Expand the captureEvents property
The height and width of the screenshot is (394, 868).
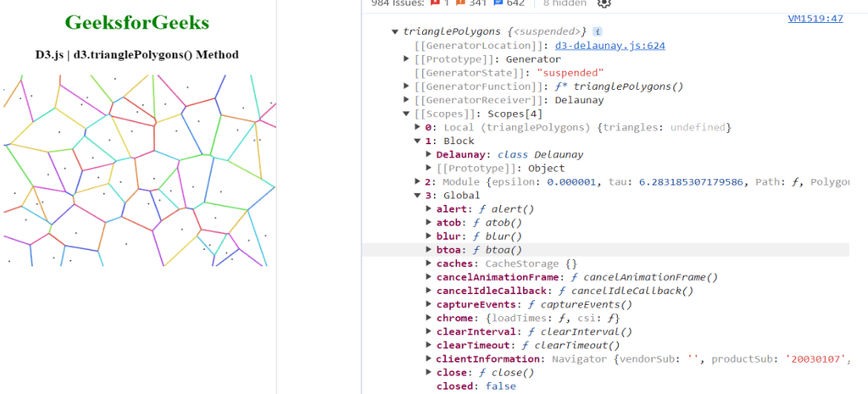click(x=429, y=304)
